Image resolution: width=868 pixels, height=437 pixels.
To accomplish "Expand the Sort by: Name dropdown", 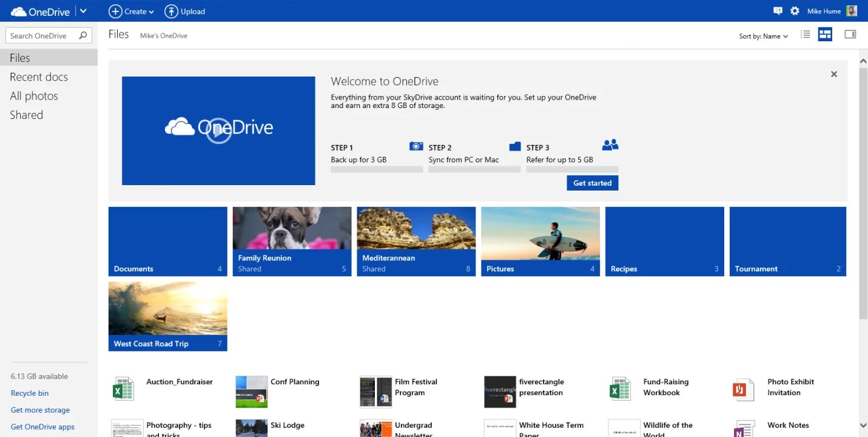I will [x=764, y=36].
